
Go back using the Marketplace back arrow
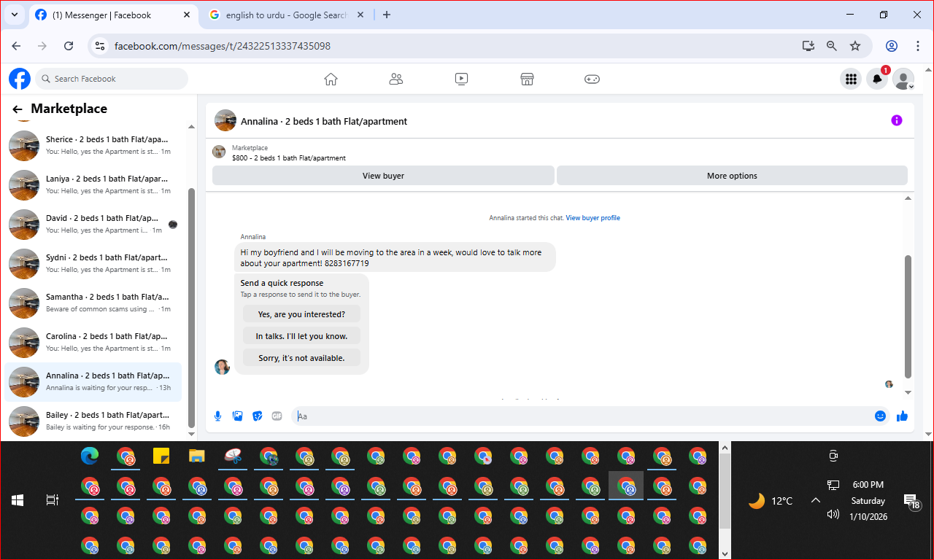[x=18, y=109]
